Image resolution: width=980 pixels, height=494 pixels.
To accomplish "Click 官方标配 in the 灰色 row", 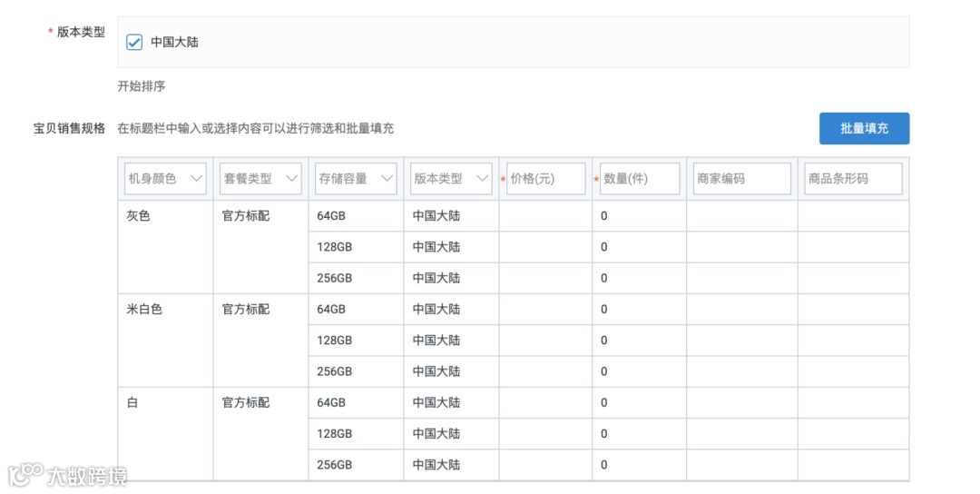I will coord(246,216).
